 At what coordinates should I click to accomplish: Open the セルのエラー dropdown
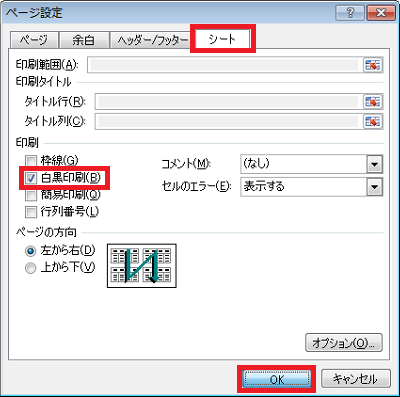(x=375, y=187)
